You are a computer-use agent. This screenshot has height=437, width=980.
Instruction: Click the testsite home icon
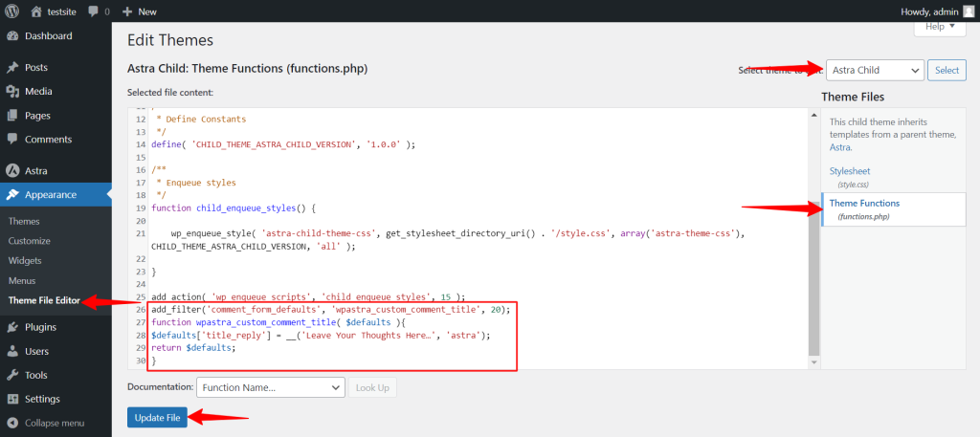point(37,11)
